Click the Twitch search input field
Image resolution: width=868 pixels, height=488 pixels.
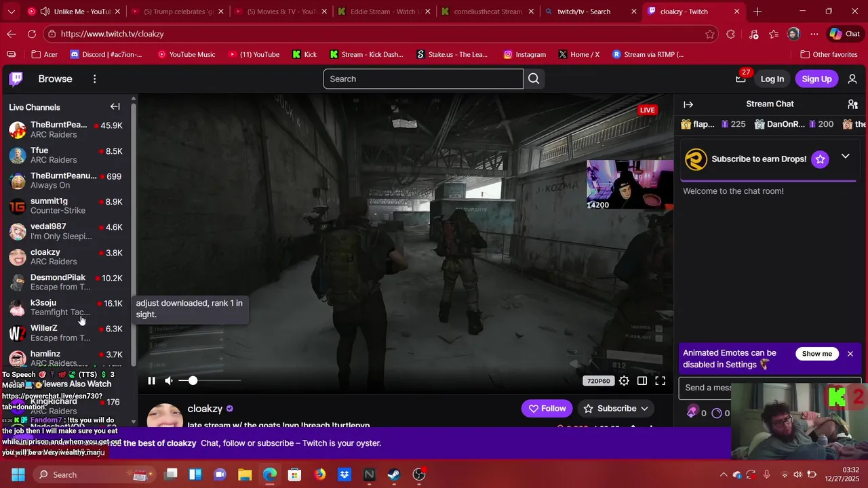423,79
